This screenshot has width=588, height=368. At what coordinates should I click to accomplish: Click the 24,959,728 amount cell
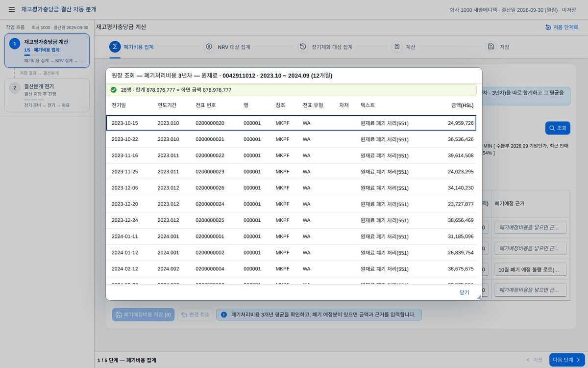[x=461, y=123]
